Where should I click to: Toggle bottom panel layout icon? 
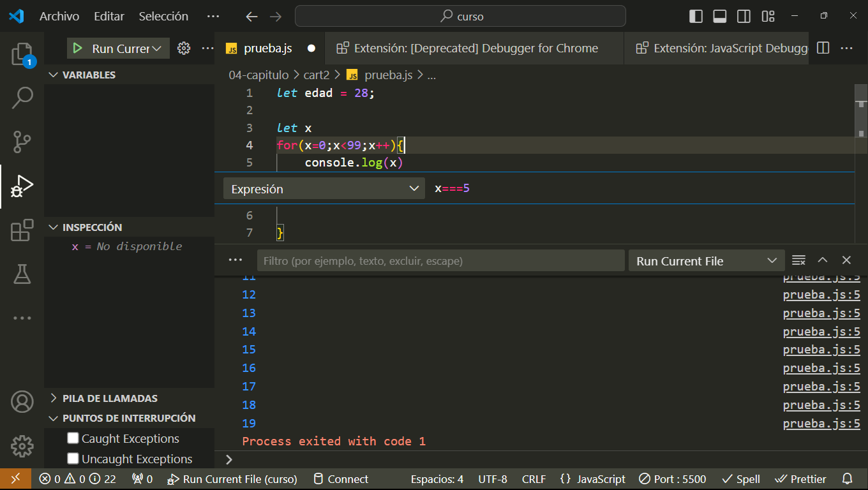[720, 17]
